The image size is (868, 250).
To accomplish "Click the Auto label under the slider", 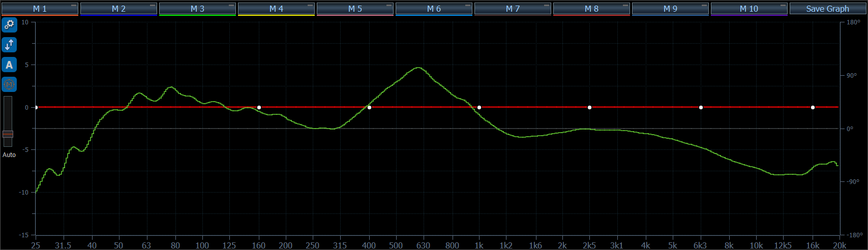I will click(x=9, y=154).
